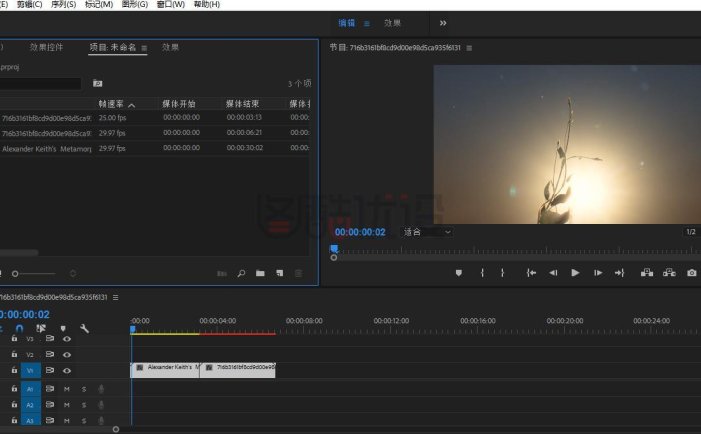Toggle lock on track V3
Image resolution: width=701 pixels, height=434 pixels.
[14, 338]
